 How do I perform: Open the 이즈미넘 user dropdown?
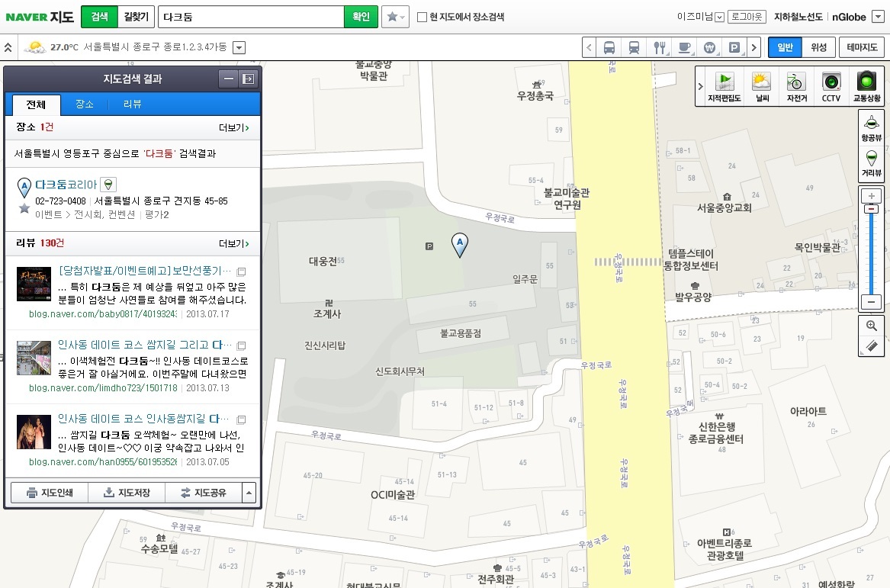tap(720, 17)
